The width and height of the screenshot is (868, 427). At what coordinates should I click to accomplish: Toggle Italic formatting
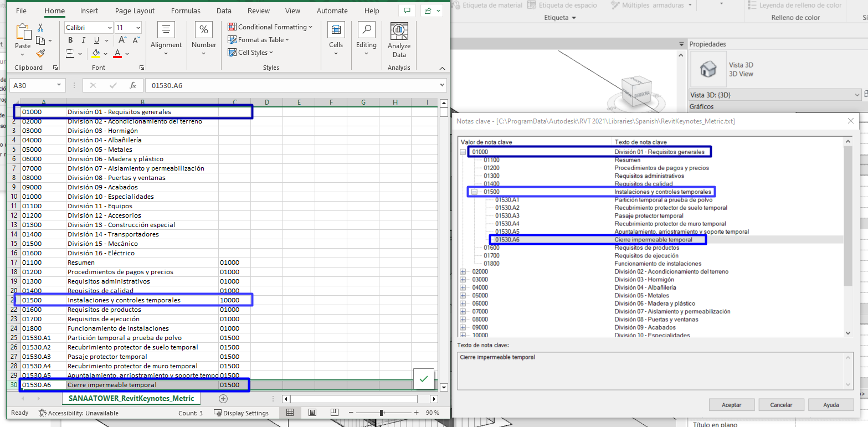point(84,40)
